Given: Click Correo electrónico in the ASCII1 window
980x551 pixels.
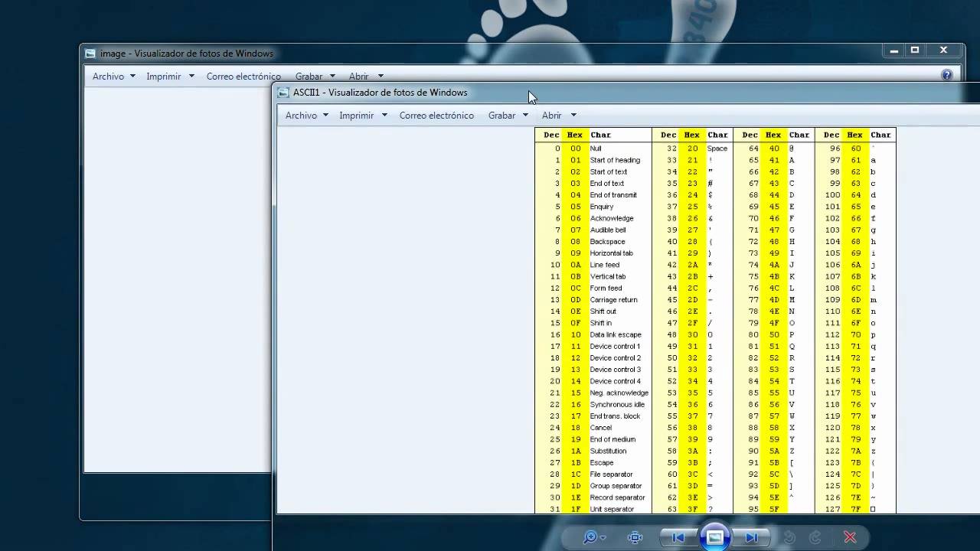Looking at the screenshot, I should click(436, 116).
